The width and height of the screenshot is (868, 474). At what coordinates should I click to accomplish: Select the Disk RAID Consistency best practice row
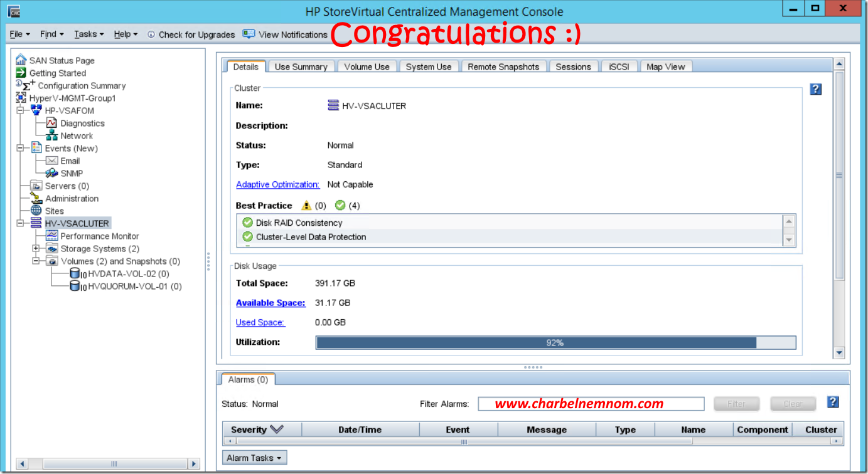click(510, 223)
